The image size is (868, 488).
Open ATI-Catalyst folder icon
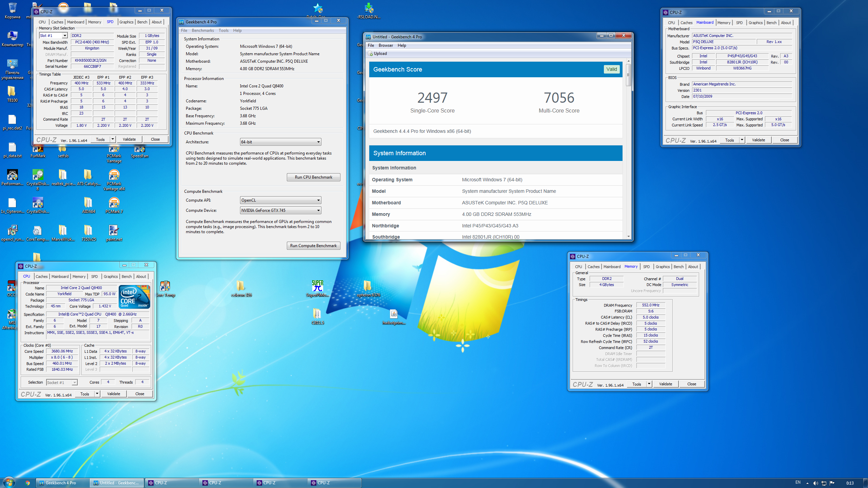pyautogui.click(x=88, y=178)
